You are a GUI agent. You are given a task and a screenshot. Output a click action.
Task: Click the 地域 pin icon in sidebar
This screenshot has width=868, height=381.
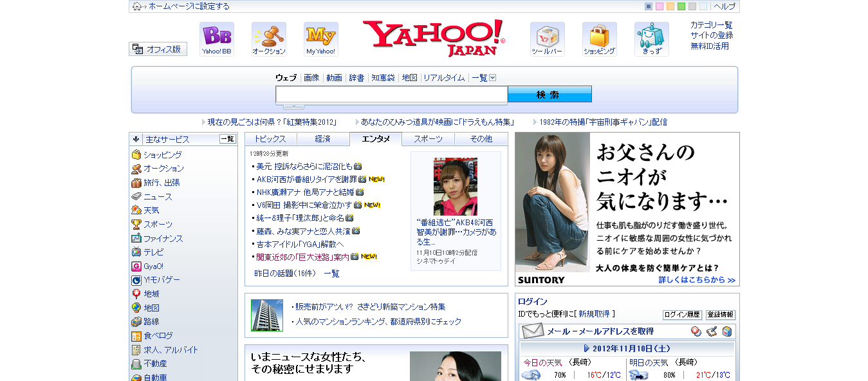click(136, 293)
